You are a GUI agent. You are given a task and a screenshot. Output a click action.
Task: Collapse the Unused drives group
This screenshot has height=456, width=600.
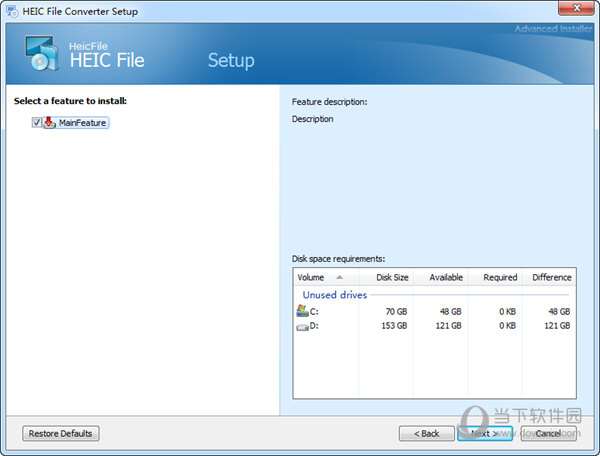[335, 295]
